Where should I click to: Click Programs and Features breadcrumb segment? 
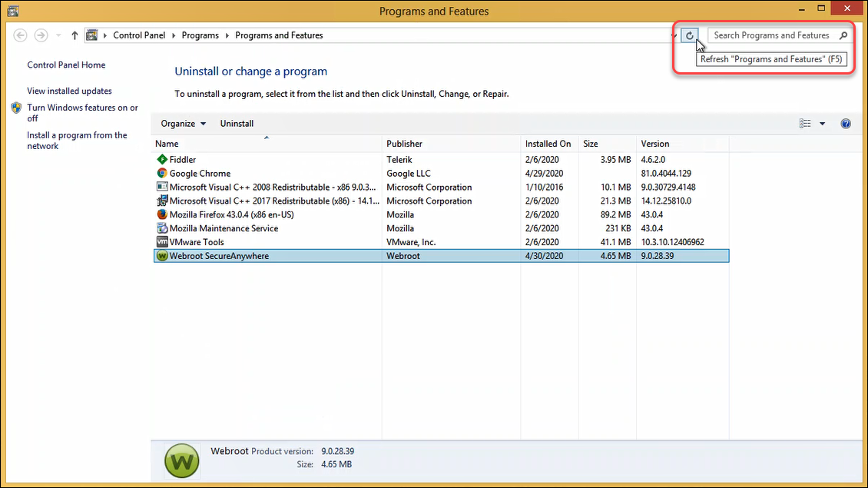[x=279, y=35]
